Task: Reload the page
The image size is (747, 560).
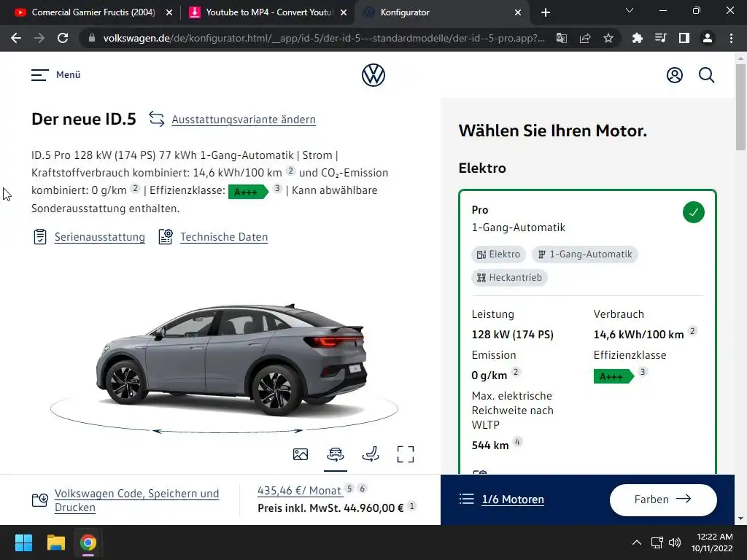Action: (63, 38)
